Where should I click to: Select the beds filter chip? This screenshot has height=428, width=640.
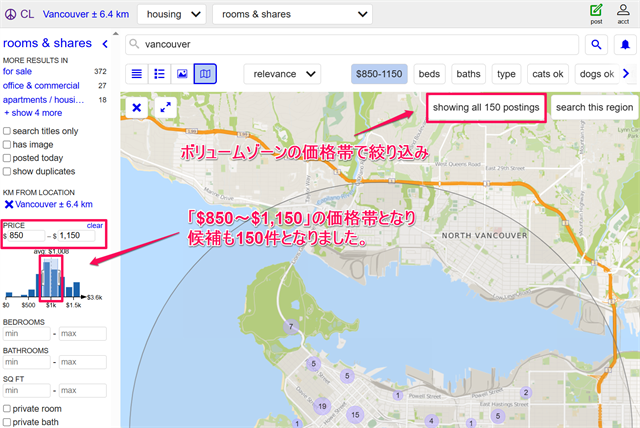429,74
